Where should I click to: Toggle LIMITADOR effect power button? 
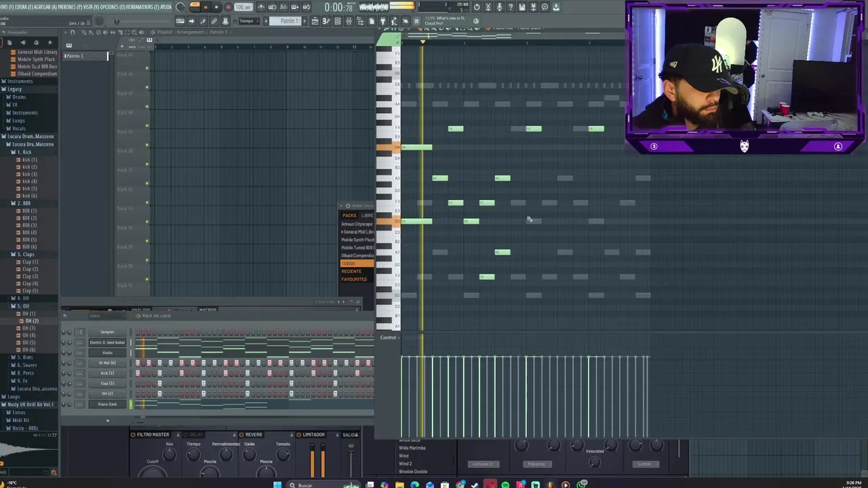click(298, 434)
